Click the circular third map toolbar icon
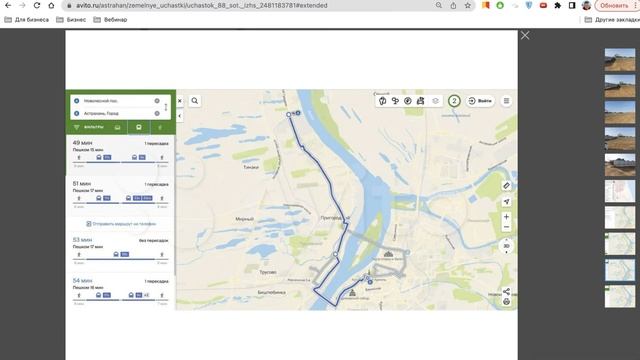 click(x=408, y=101)
